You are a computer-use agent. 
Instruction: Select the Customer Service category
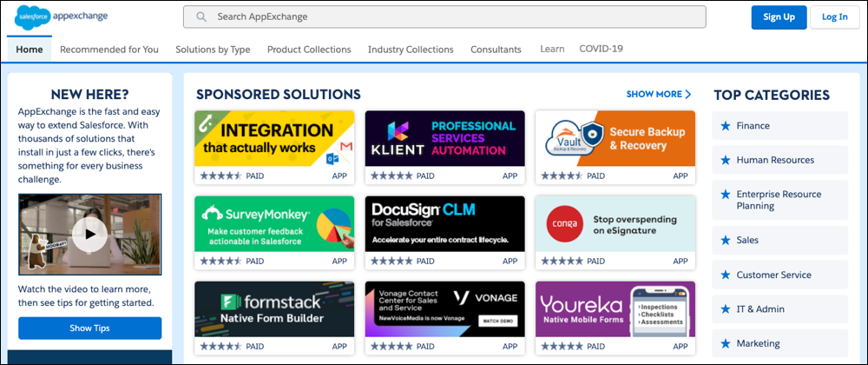[780, 275]
